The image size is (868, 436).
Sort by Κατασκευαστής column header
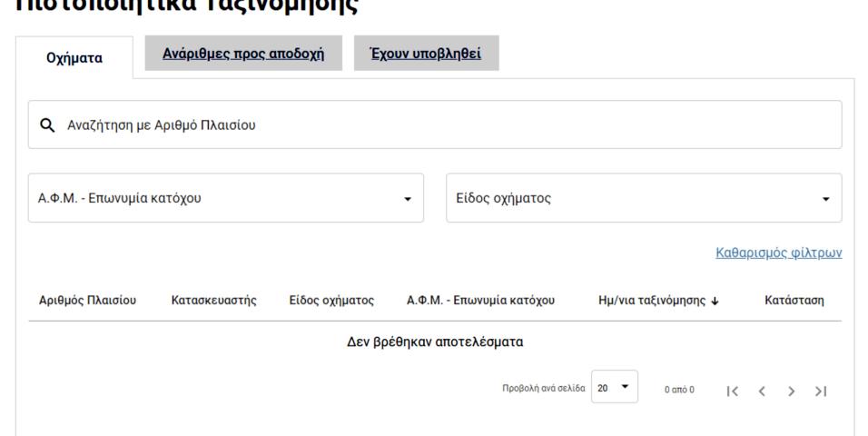point(213,301)
